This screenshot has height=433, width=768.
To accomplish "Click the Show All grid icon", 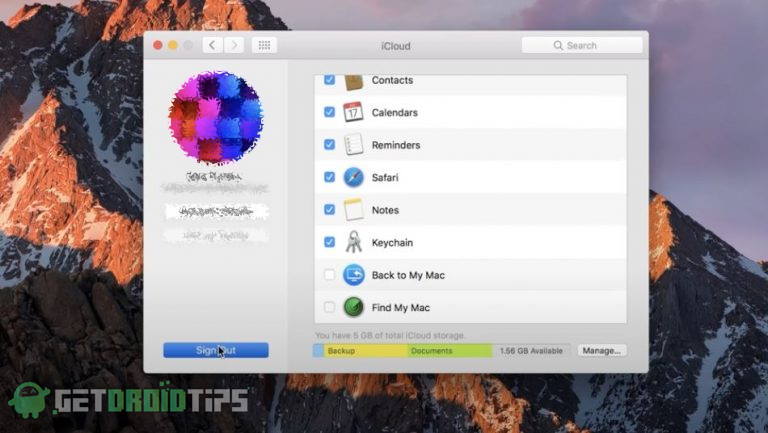I will pos(264,46).
